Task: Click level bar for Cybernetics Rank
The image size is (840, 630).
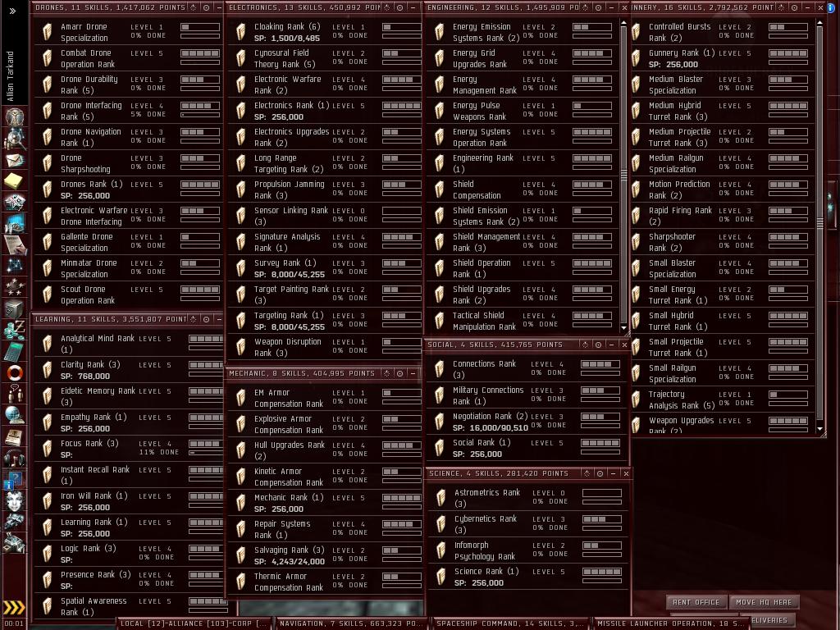Action: (x=602, y=519)
